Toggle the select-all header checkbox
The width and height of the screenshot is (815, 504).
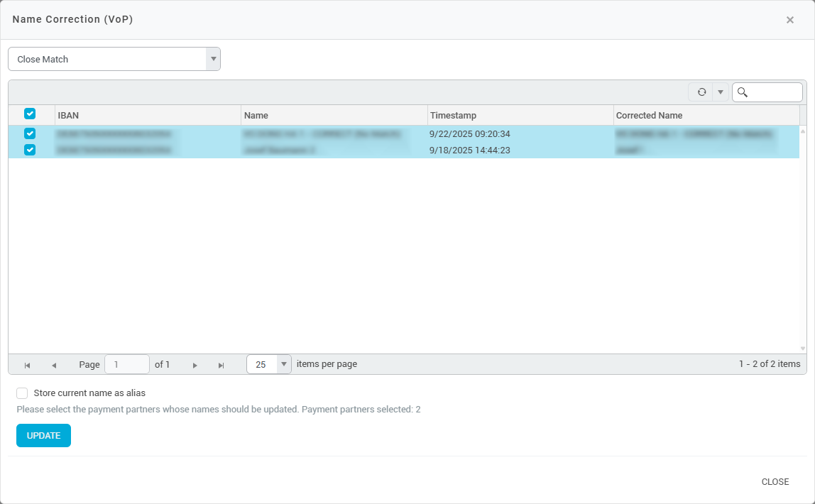pos(30,114)
